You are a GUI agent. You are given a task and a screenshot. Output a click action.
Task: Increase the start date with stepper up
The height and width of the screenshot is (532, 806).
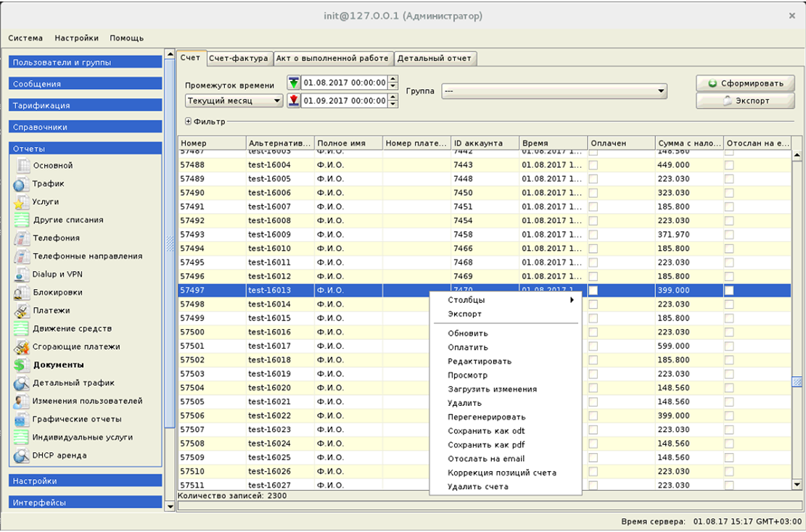click(x=393, y=79)
